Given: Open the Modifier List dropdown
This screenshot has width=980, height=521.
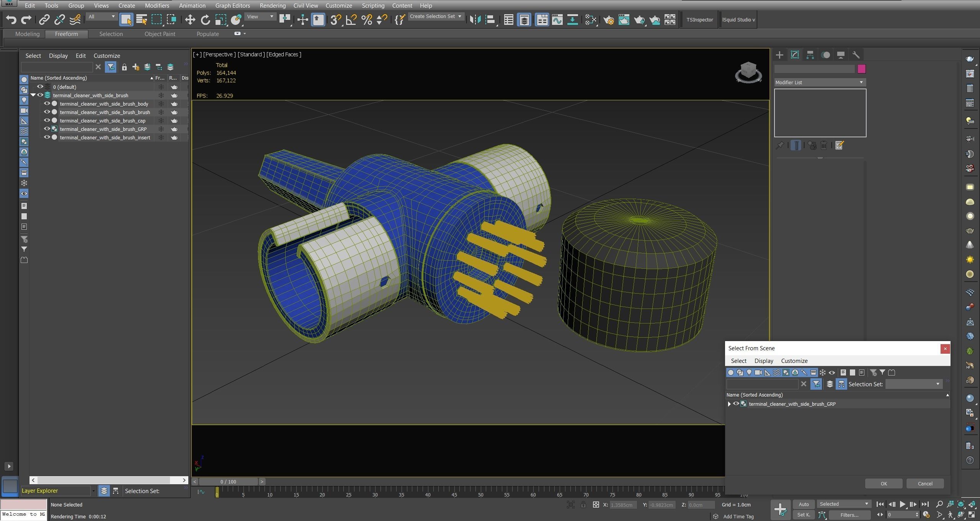Looking at the screenshot, I should pyautogui.click(x=820, y=82).
